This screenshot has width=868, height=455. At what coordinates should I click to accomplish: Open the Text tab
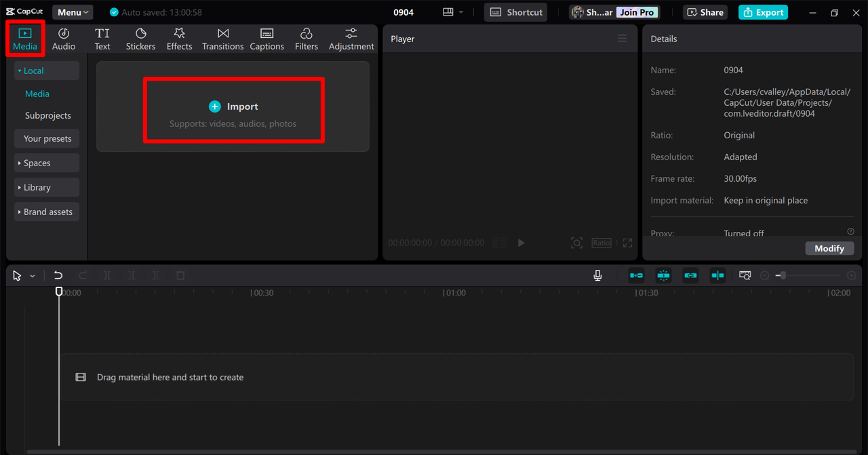coord(102,39)
